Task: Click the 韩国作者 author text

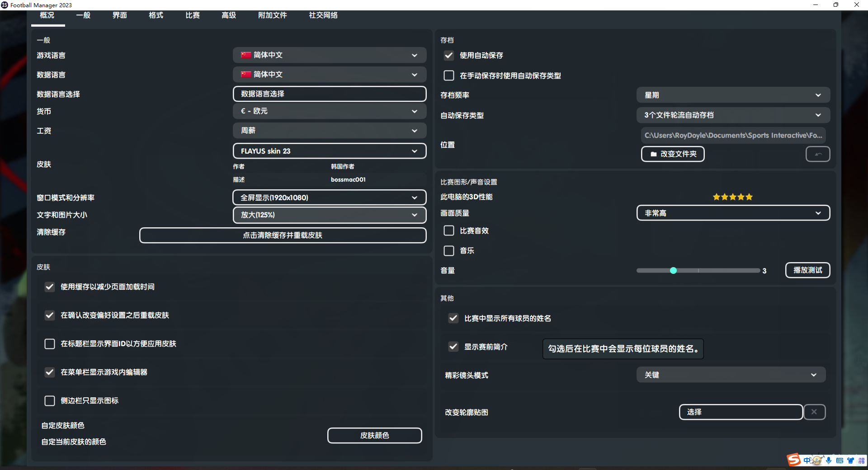Action: point(343,167)
